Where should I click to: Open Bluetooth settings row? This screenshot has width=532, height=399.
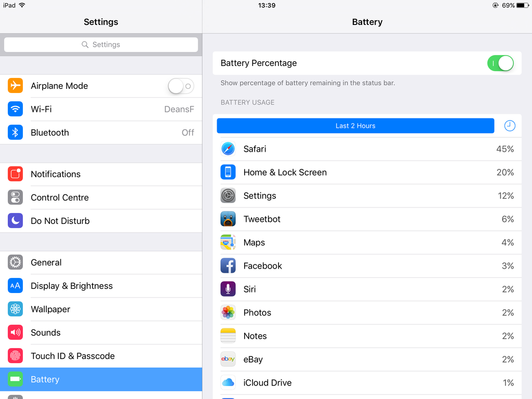101,132
